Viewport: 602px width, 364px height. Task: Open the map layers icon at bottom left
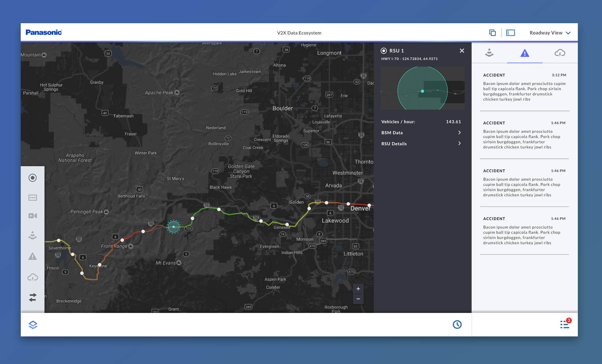click(33, 325)
